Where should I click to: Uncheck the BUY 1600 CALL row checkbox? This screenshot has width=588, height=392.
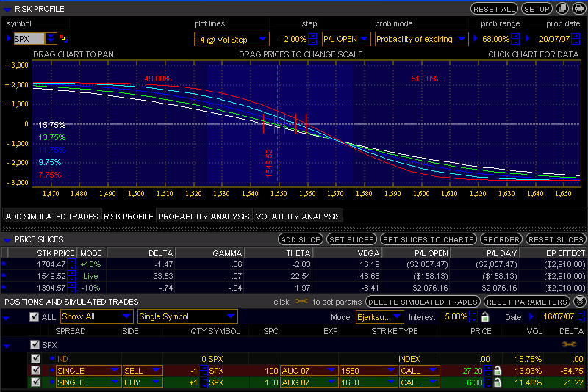pyautogui.click(x=36, y=382)
